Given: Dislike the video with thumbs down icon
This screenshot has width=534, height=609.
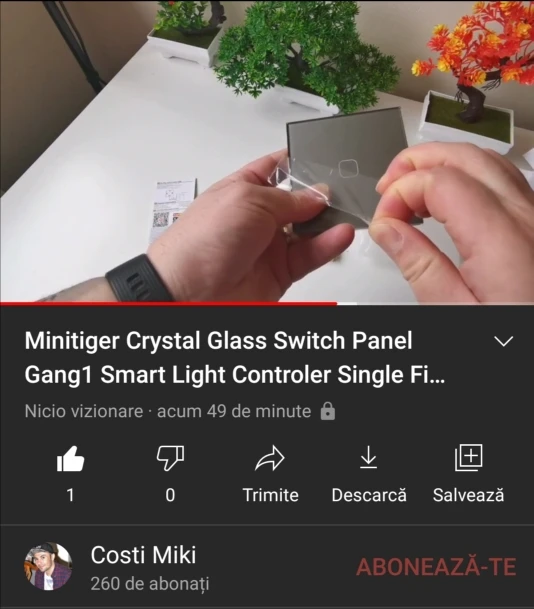Looking at the screenshot, I should (x=170, y=458).
